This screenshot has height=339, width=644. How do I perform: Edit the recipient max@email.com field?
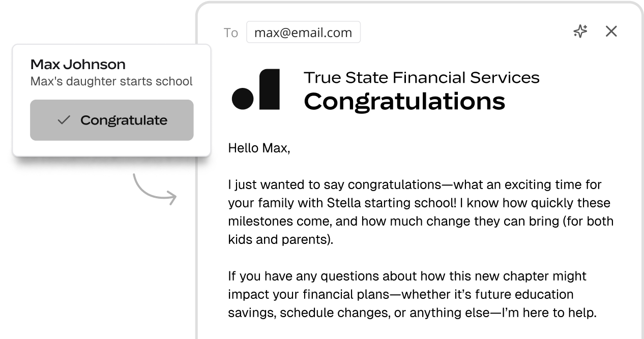click(303, 32)
